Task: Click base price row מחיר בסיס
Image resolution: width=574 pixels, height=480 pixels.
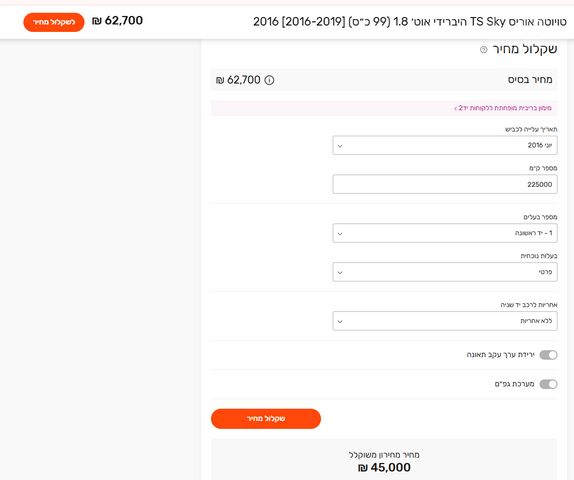Action: 384,80
